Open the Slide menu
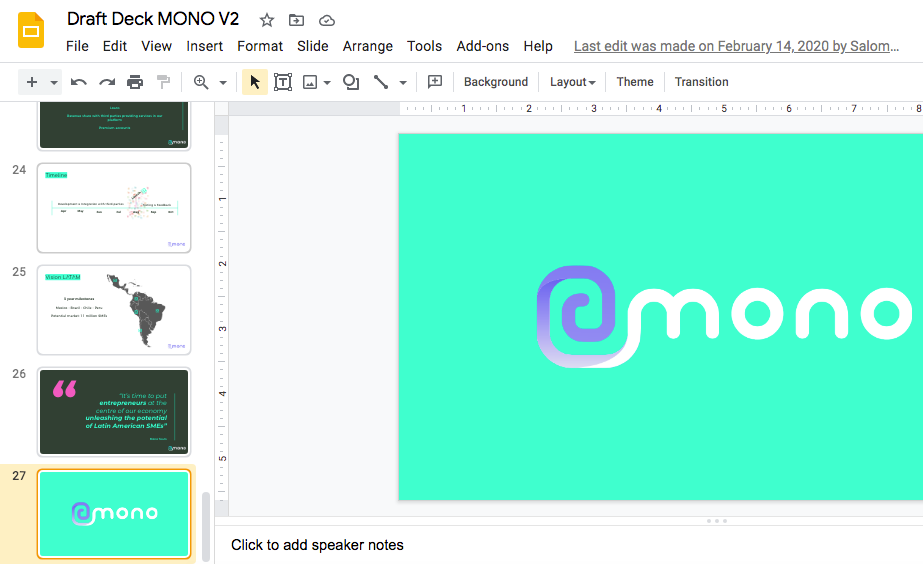This screenshot has width=923, height=564. (313, 46)
